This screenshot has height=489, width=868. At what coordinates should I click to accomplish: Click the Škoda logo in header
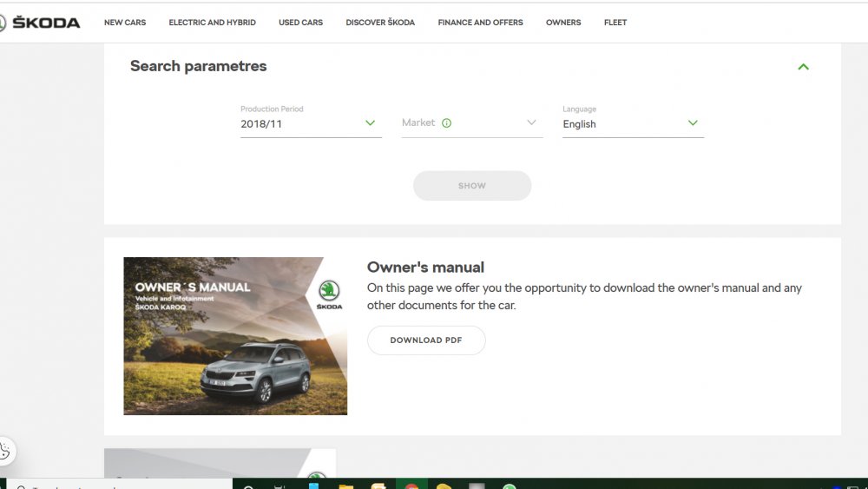point(40,23)
